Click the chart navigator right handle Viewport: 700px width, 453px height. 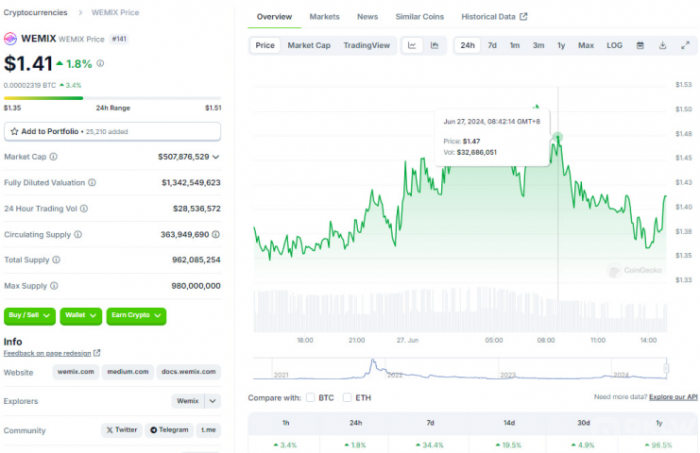click(666, 368)
